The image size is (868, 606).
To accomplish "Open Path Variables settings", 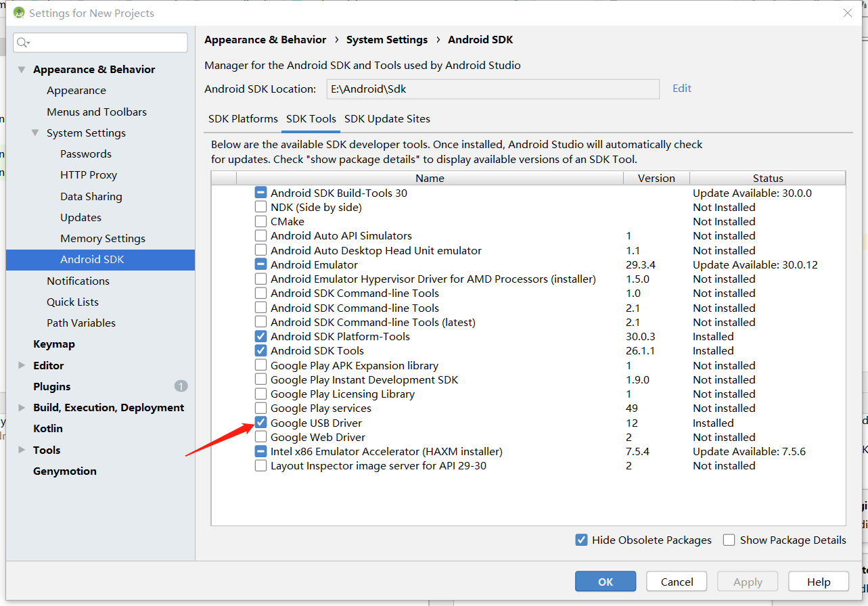I will pos(81,323).
